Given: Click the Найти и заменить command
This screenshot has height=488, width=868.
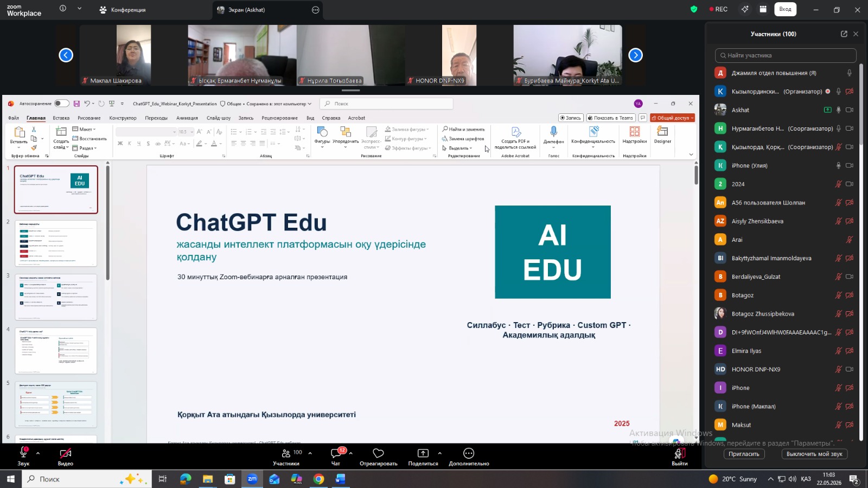Looking at the screenshot, I should coord(463,129).
